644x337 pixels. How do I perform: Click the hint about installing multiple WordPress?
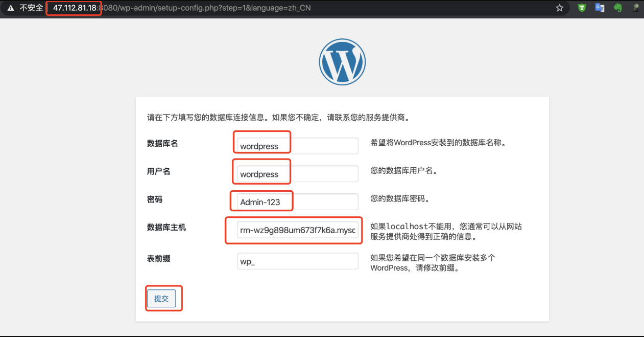[433, 263]
